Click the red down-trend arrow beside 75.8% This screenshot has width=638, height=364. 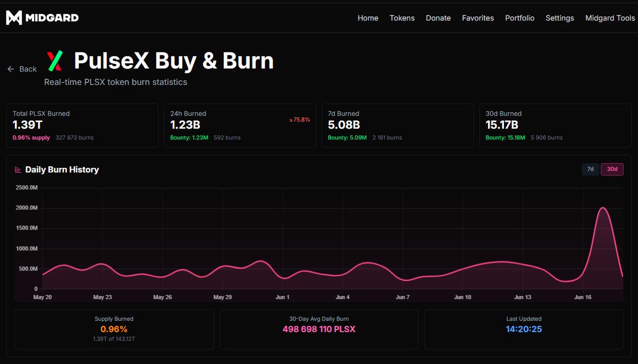coord(291,120)
